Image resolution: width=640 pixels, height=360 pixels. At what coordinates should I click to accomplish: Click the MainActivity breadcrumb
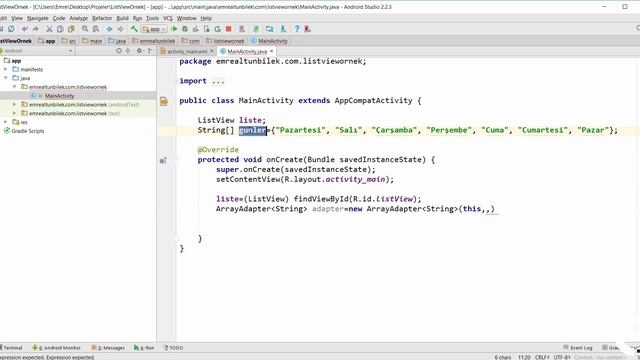(x=269, y=41)
